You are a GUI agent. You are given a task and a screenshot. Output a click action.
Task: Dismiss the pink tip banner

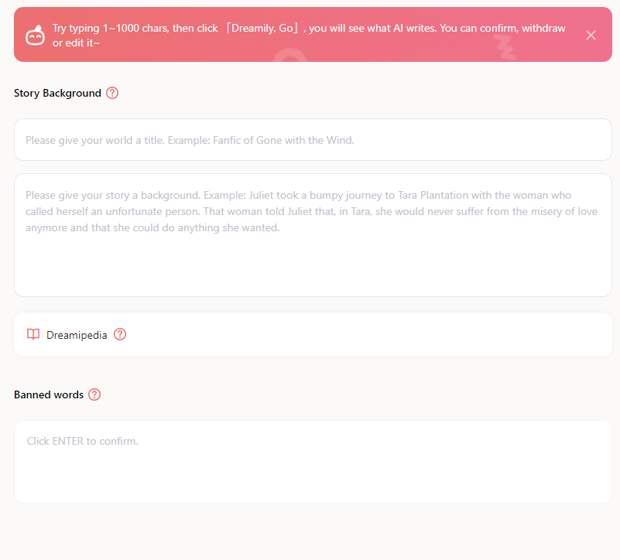591,35
